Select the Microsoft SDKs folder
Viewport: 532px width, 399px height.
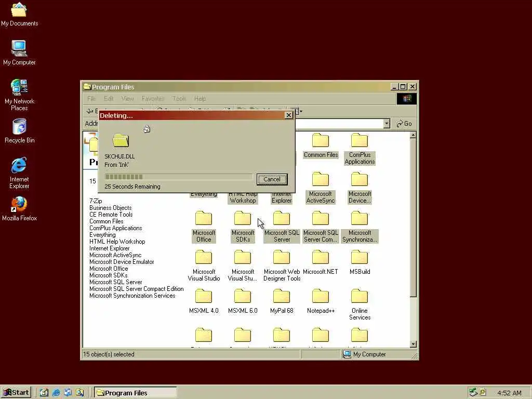click(243, 227)
